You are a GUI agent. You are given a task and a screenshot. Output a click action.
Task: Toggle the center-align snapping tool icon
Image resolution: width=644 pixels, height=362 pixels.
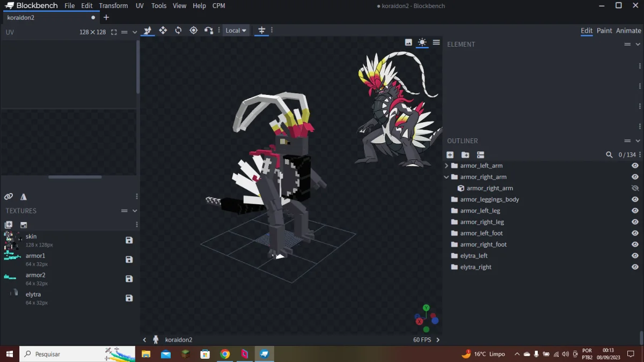tap(261, 31)
